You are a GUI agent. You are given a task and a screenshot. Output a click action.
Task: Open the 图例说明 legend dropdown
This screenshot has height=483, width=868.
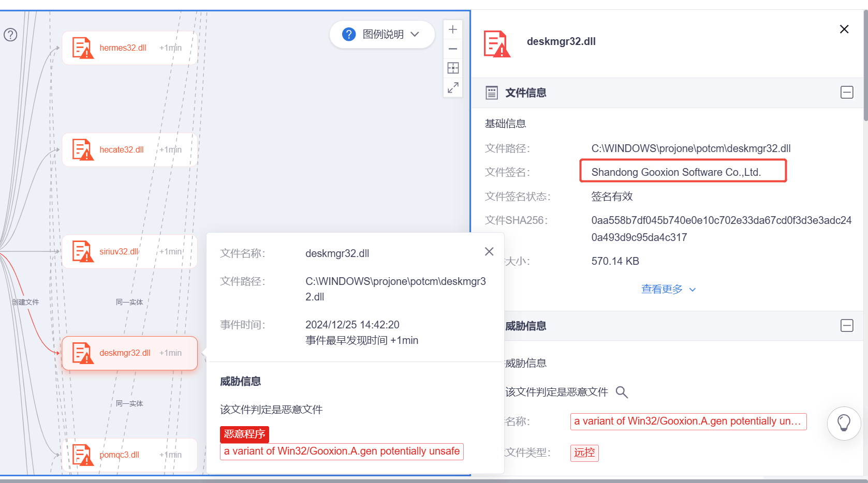[x=382, y=34]
